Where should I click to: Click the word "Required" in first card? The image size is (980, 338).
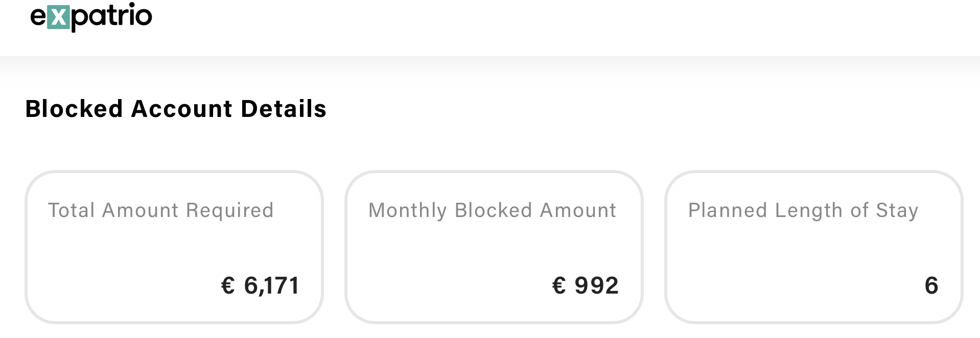point(229,210)
